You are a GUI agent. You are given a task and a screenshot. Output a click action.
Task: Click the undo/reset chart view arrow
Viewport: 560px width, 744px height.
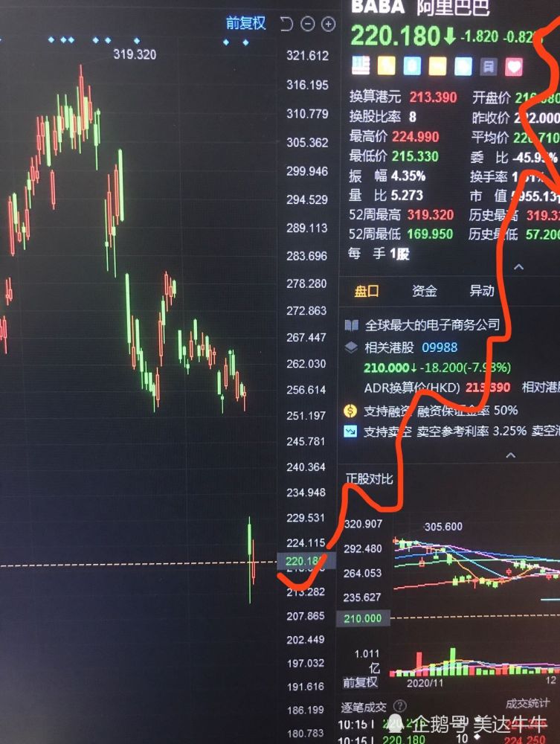click(x=286, y=24)
